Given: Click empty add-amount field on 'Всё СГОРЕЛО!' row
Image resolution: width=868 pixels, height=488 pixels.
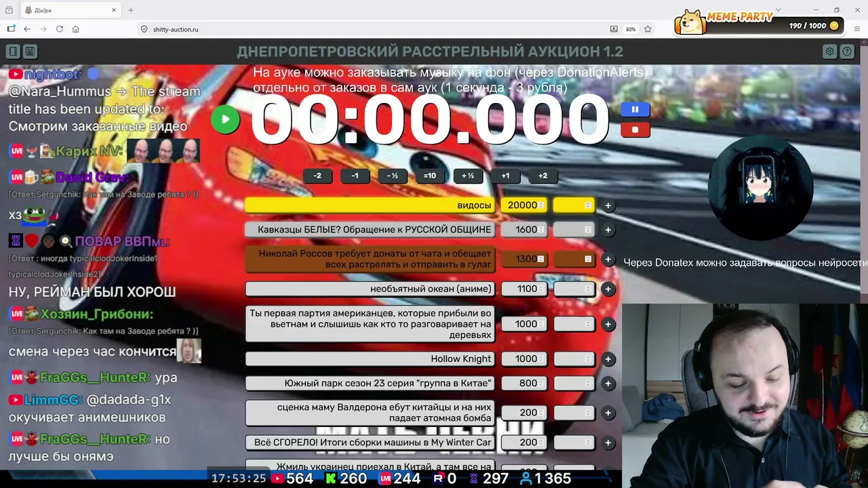Looking at the screenshot, I should (574, 443).
